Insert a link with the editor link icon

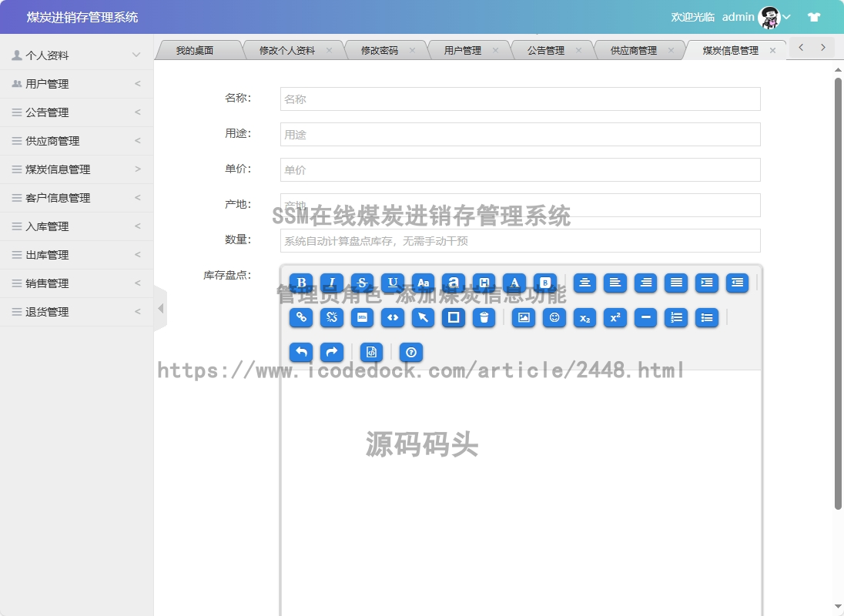point(301,317)
